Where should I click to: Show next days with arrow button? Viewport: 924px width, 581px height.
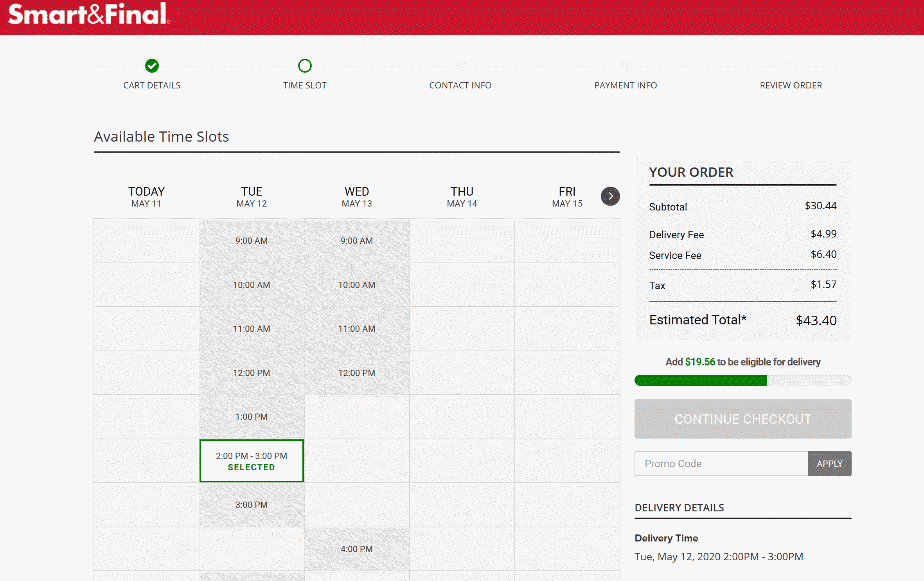[x=610, y=196]
